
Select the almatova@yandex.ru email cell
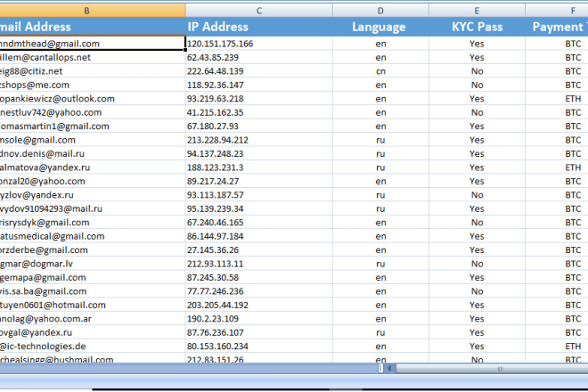[x=93, y=167]
